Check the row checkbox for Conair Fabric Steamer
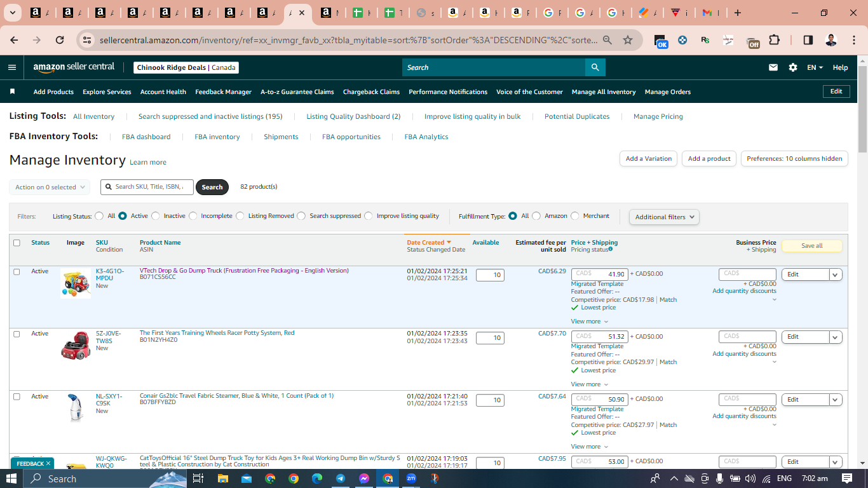 click(x=17, y=396)
